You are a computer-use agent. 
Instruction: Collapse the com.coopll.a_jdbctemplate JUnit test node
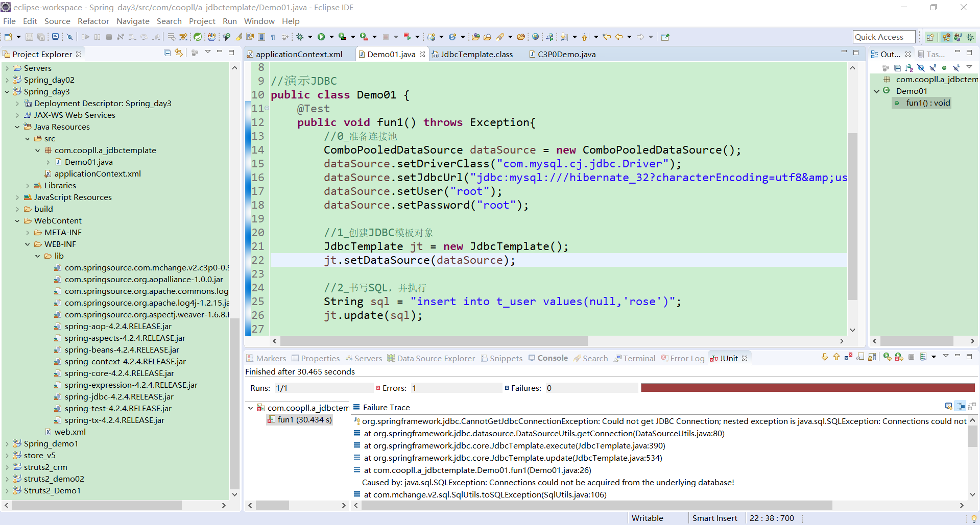point(250,408)
